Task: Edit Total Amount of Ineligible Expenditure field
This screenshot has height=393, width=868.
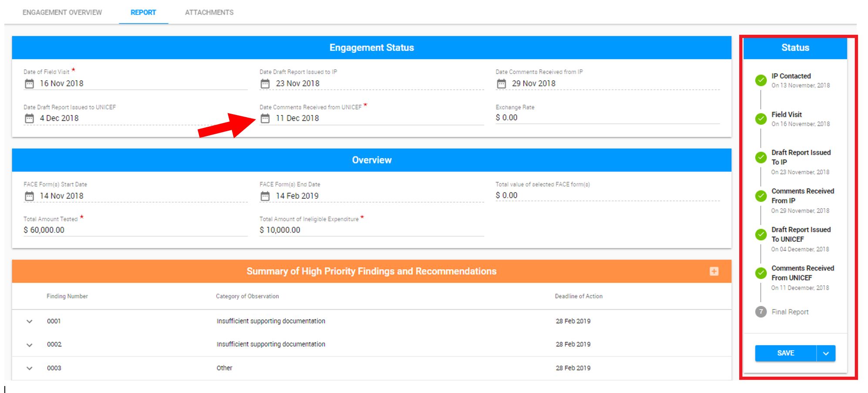Action: click(x=372, y=230)
